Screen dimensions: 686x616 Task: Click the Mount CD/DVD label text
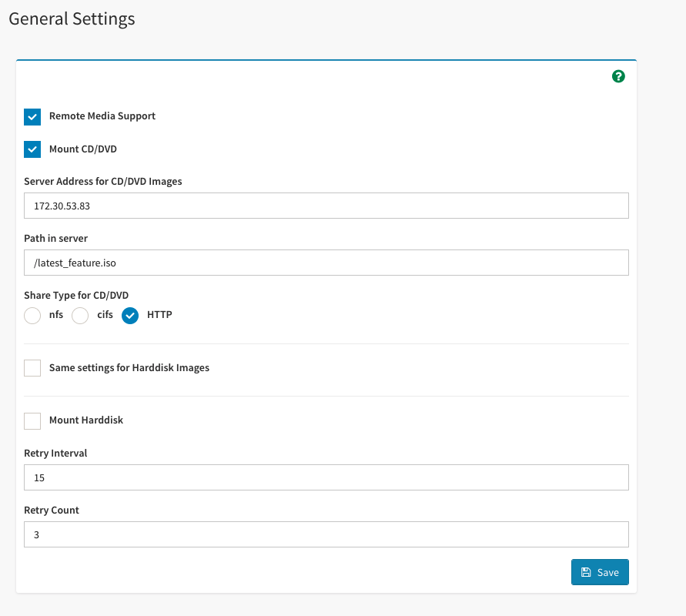point(83,149)
